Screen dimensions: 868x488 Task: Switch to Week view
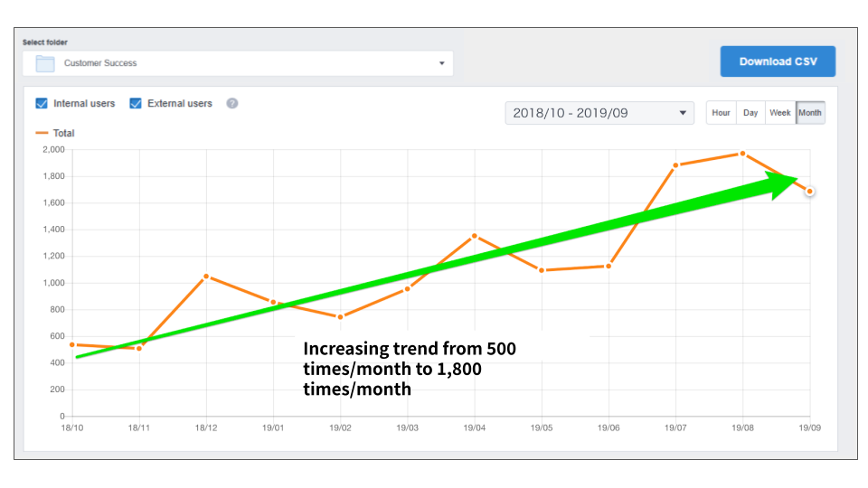(x=780, y=113)
